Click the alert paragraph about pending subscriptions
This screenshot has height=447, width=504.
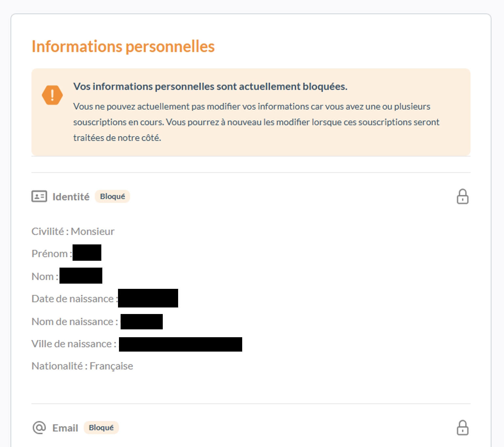tap(256, 122)
